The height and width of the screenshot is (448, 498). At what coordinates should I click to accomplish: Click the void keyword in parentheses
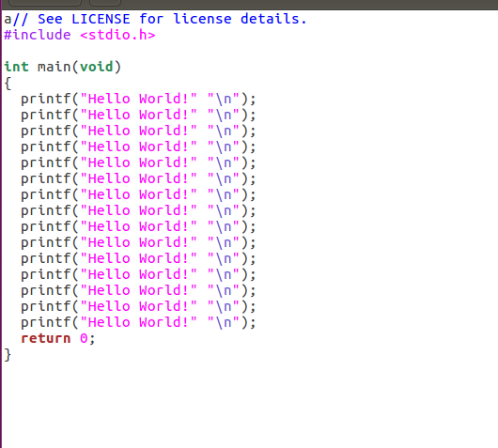[96, 67]
